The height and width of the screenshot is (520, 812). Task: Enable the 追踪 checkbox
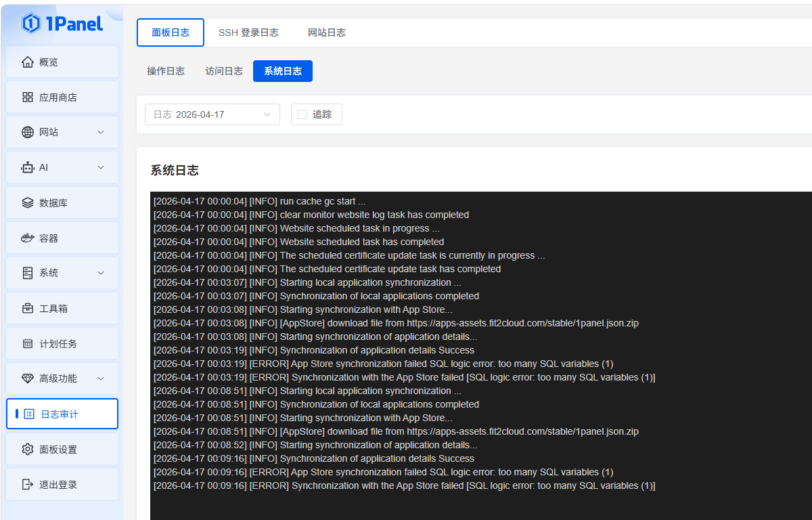pyautogui.click(x=302, y=114)
